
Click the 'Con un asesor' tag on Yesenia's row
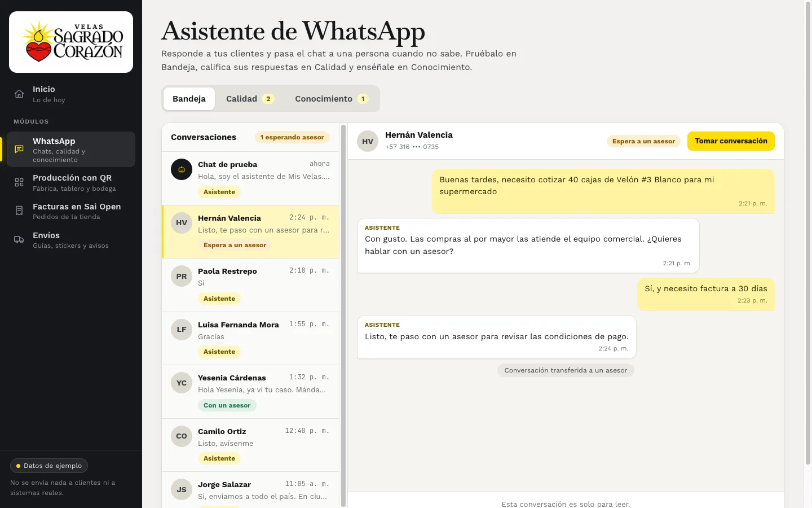(x=227, y=405)
